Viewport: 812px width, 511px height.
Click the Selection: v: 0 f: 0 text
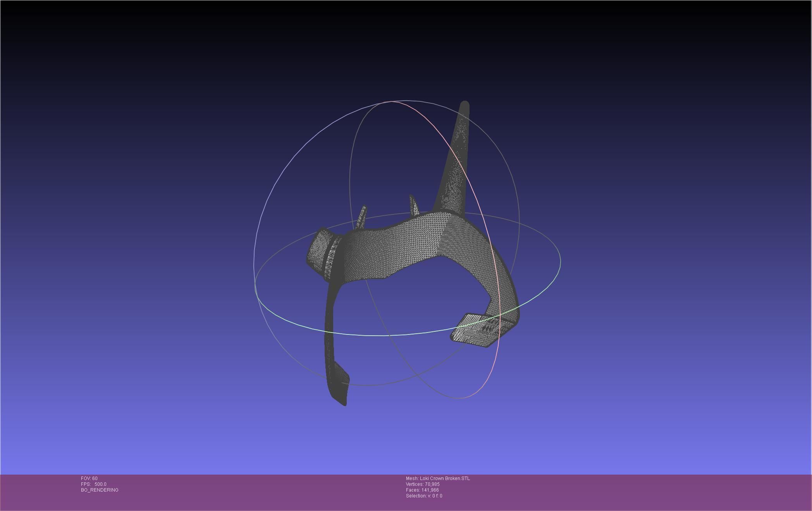(x=424, y=496)
